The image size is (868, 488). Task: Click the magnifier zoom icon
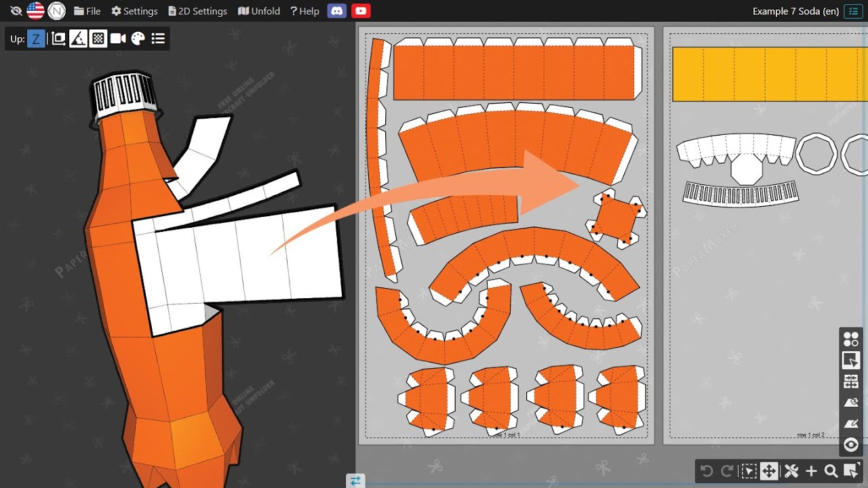click(x=831, y=471)
